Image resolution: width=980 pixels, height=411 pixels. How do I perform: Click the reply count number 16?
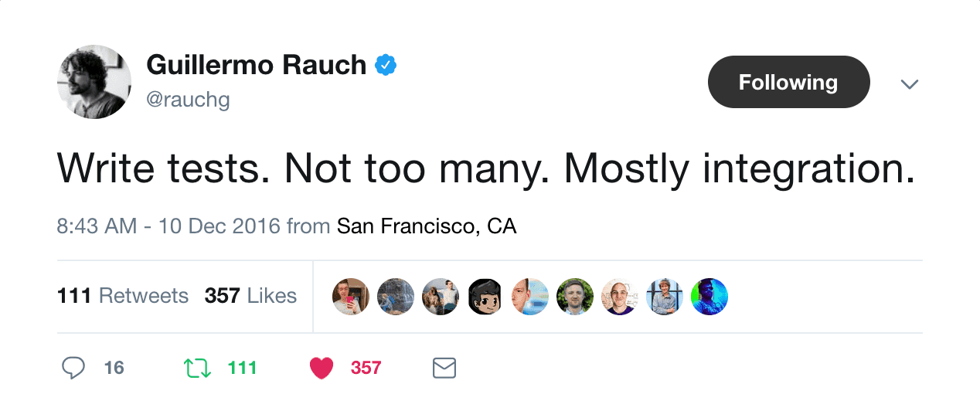click(114, 368)
